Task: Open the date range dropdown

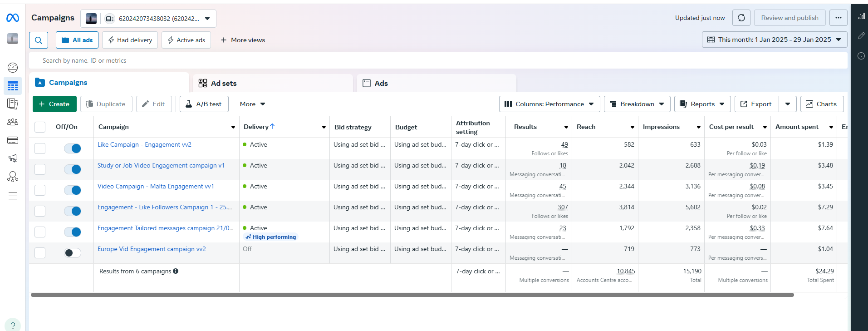Action: (774, 40)
